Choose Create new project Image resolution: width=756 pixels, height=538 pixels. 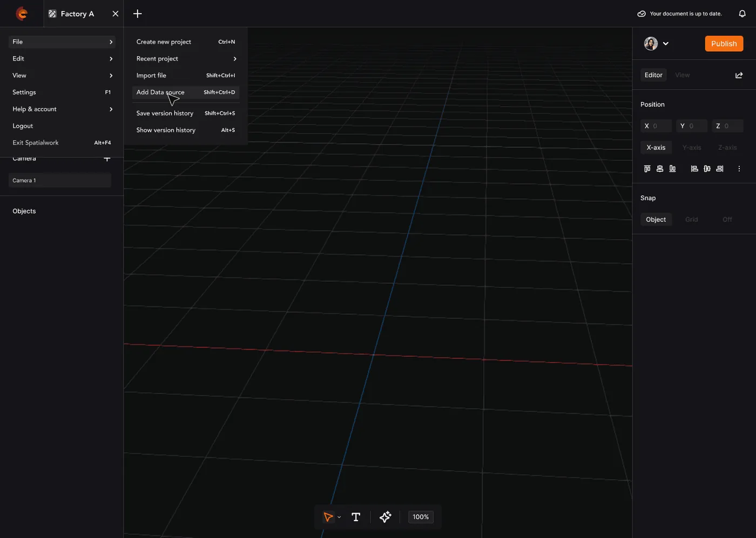point(186,42)
